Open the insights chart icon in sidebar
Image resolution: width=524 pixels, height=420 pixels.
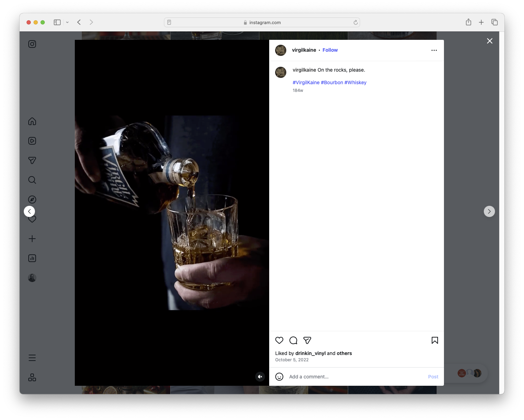[32, 258]
